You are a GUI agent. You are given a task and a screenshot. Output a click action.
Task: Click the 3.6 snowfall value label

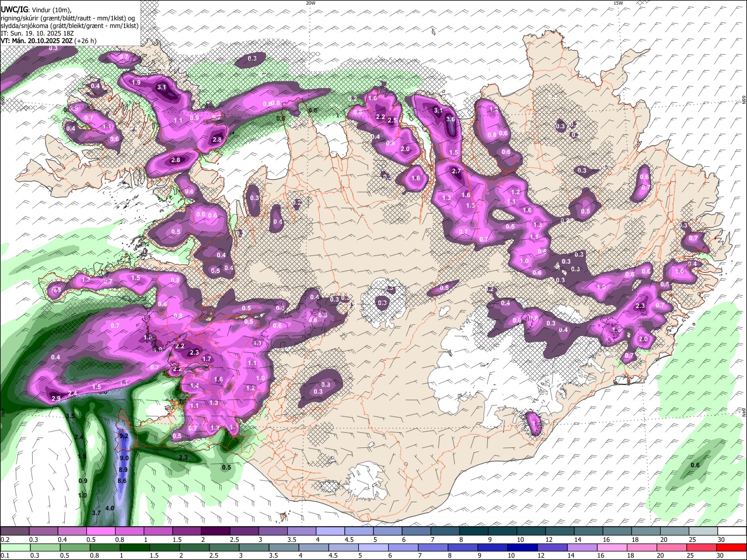click(x=450, y=119)
